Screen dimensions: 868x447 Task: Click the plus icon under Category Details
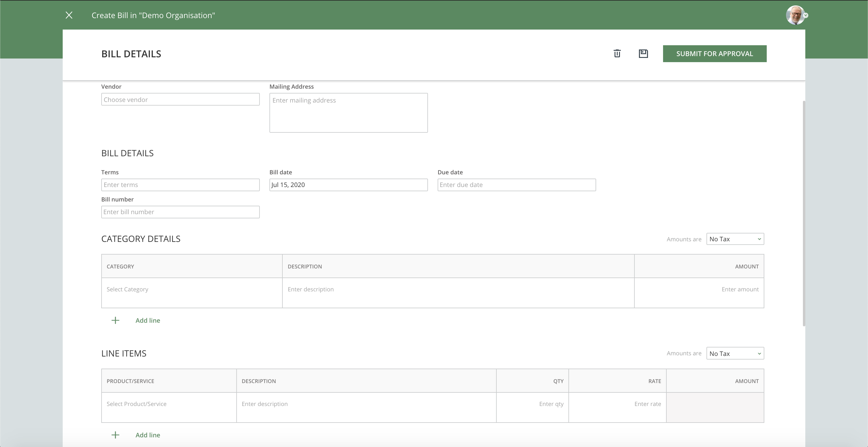coord(115,320)
